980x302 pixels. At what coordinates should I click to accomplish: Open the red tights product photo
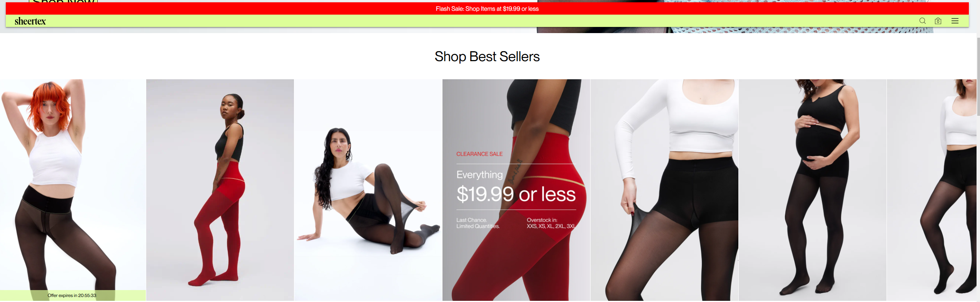tap(220, 190)
